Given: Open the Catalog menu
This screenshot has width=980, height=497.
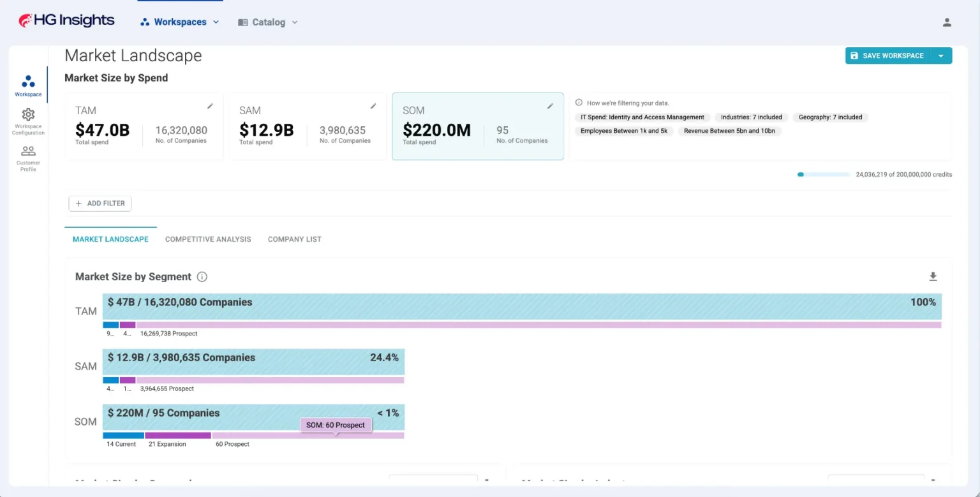Looking at the screenshot, I should click(x=268, y=22).
